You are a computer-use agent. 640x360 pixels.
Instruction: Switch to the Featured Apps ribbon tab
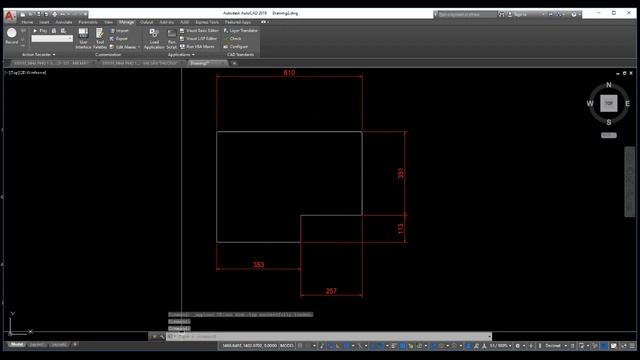(238, 22)
